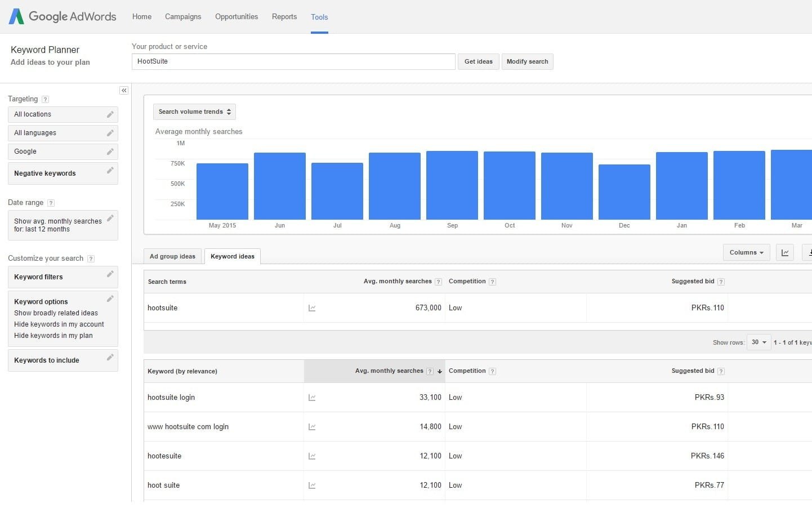Show trend chart for hoot suite
Viewport: 812px width, 508px height.
[x=312, y=485]
